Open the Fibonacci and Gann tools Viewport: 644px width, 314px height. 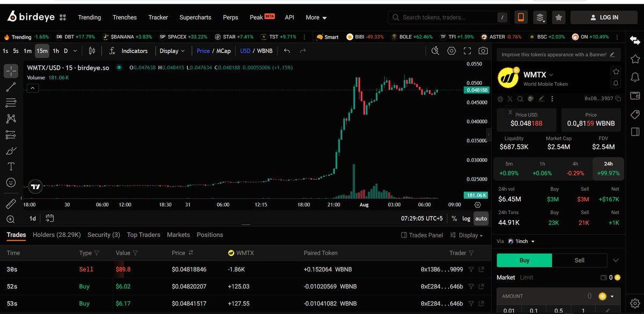11,103
